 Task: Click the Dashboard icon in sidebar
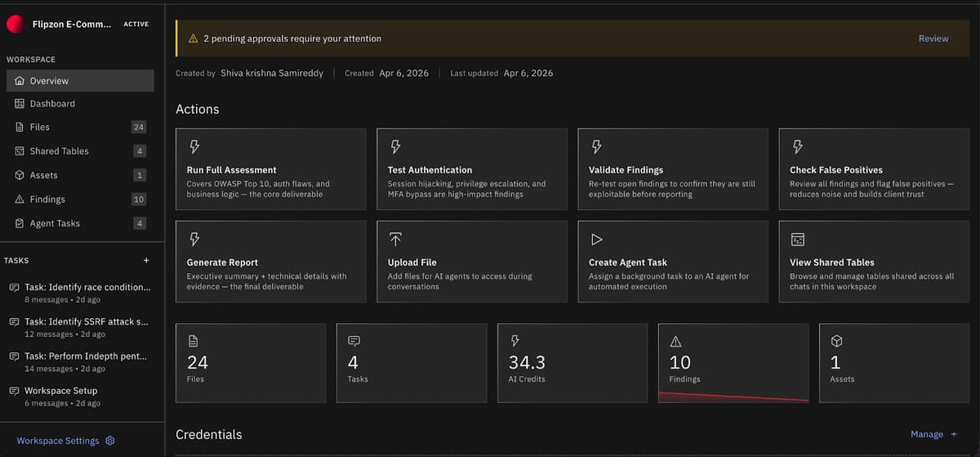[20, 104]
